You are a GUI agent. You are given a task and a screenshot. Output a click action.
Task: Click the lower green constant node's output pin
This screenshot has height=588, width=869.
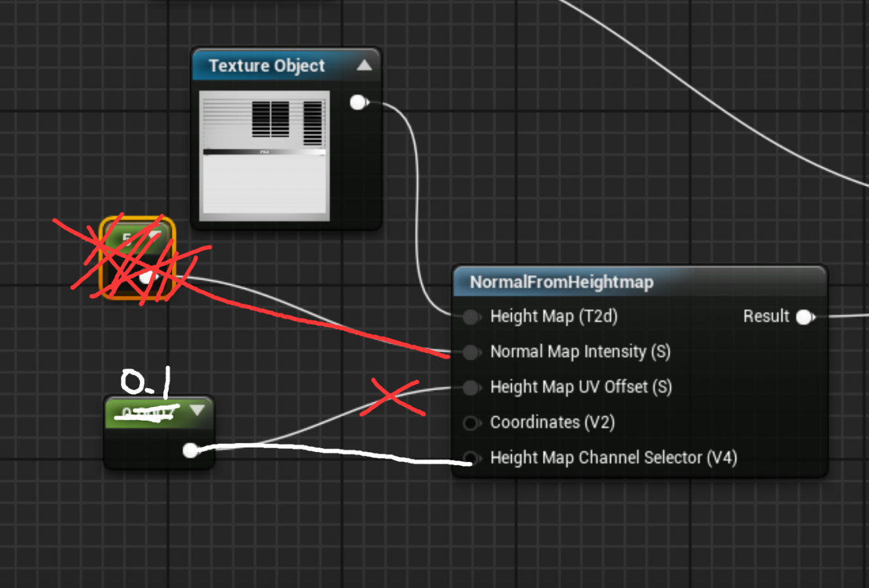coord(190,450)
